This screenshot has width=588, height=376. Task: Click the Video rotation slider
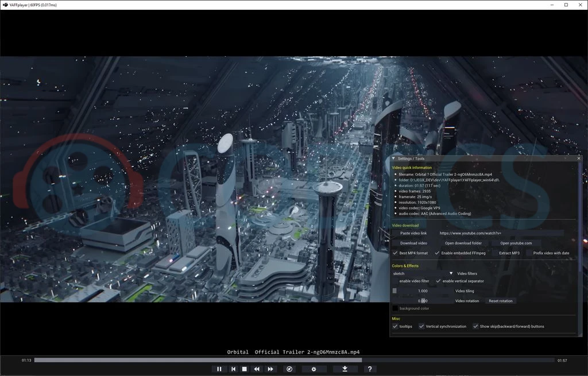[423, 301]
